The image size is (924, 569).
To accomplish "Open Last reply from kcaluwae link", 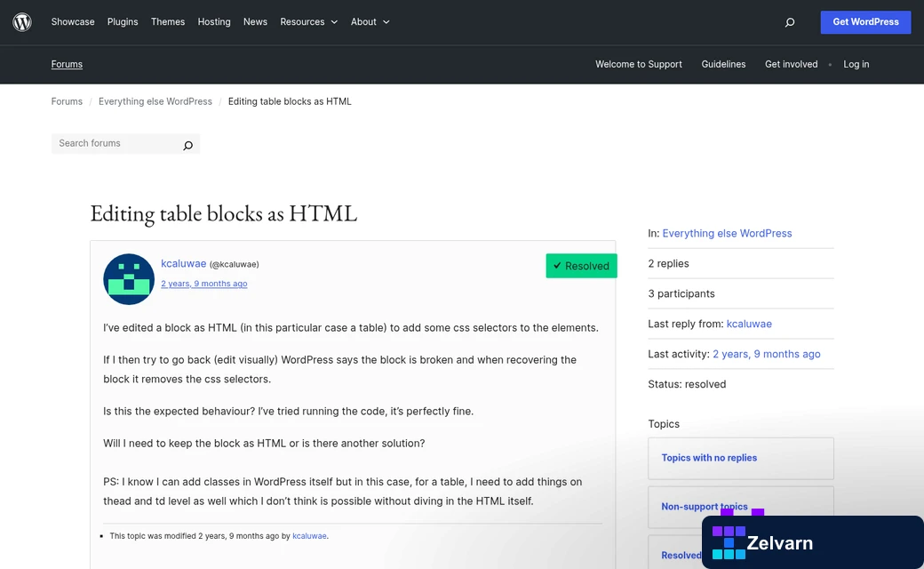I will tap(749, 324).
